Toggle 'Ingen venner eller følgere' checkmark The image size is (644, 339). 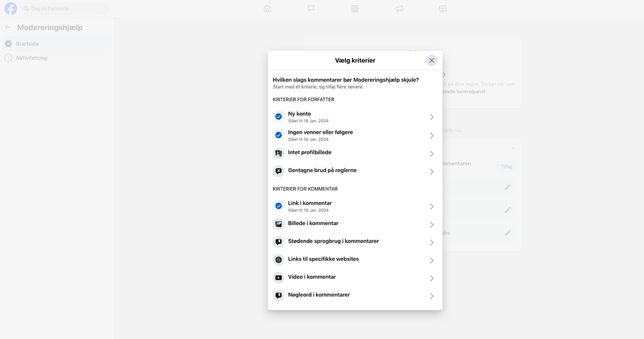(279, 135)
